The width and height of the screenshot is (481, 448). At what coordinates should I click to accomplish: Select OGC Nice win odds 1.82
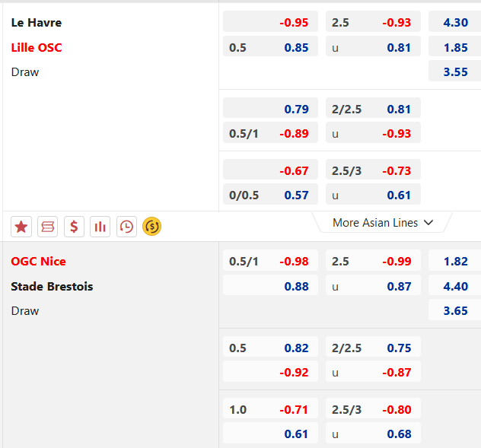pyautogui.click(x=454, y=260)
